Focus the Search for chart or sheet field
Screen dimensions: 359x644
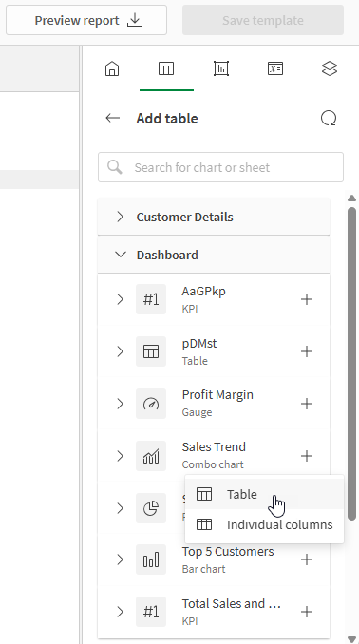point(220,167)
